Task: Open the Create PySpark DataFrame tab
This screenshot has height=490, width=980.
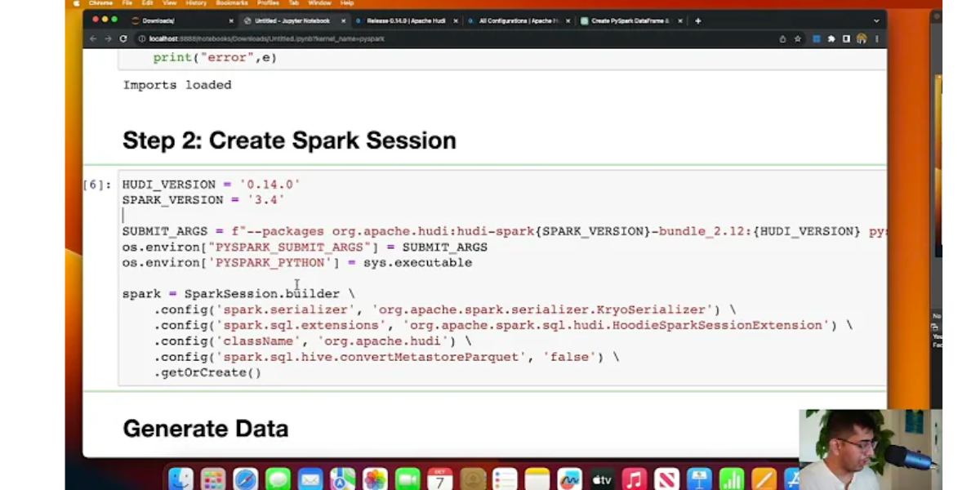Action: pyautogui.click(x=629, y=20)
